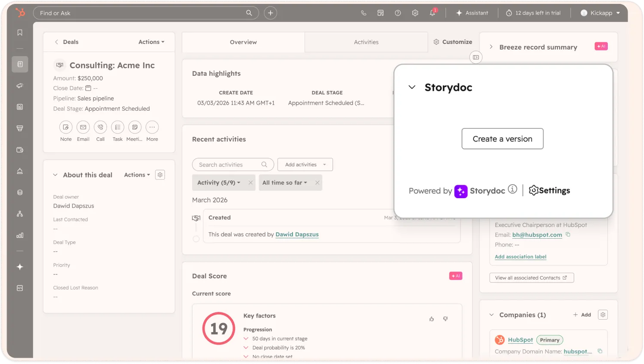
Task: Click 12 days left in trial
Action: pyautogui.click(x=533, y=13)
